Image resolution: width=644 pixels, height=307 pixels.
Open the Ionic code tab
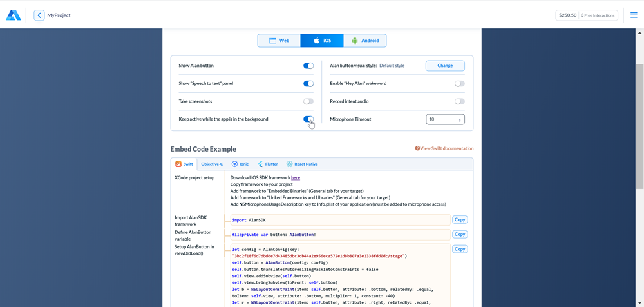coord(240,164)
